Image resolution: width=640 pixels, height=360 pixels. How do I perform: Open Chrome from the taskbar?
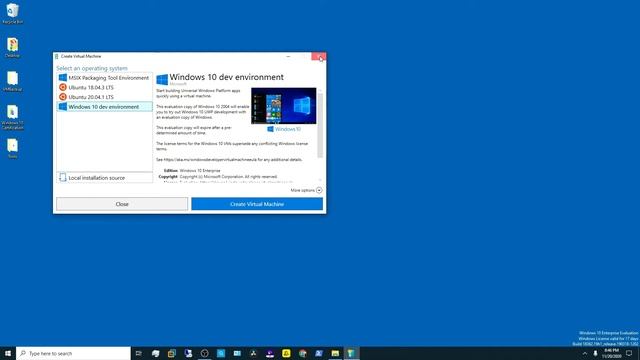click(x=302, y=353)
